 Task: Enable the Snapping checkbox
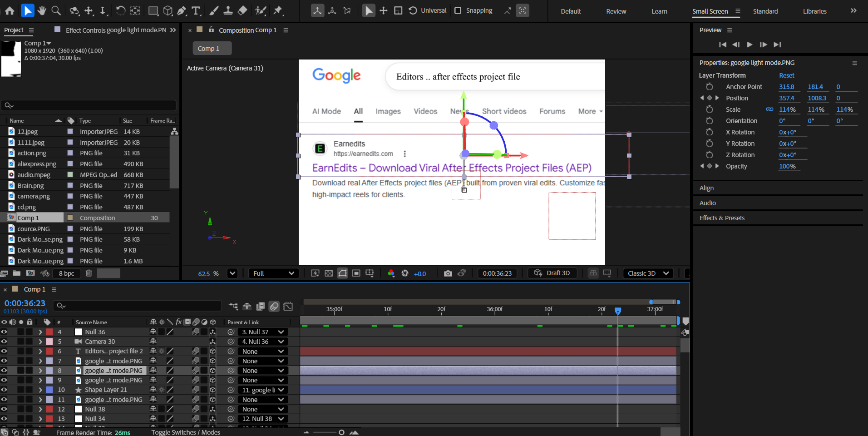click(458, 10)
